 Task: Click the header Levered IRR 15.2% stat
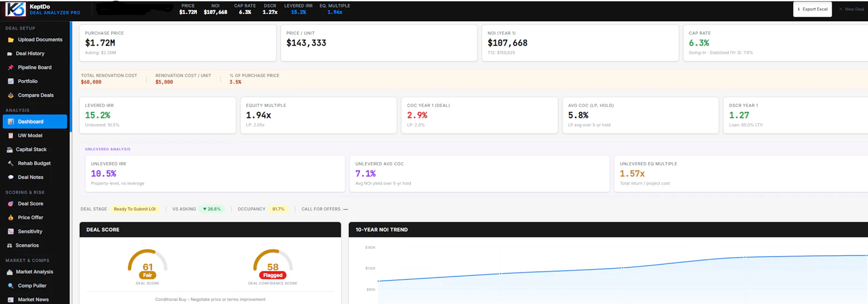click(298, 9)
